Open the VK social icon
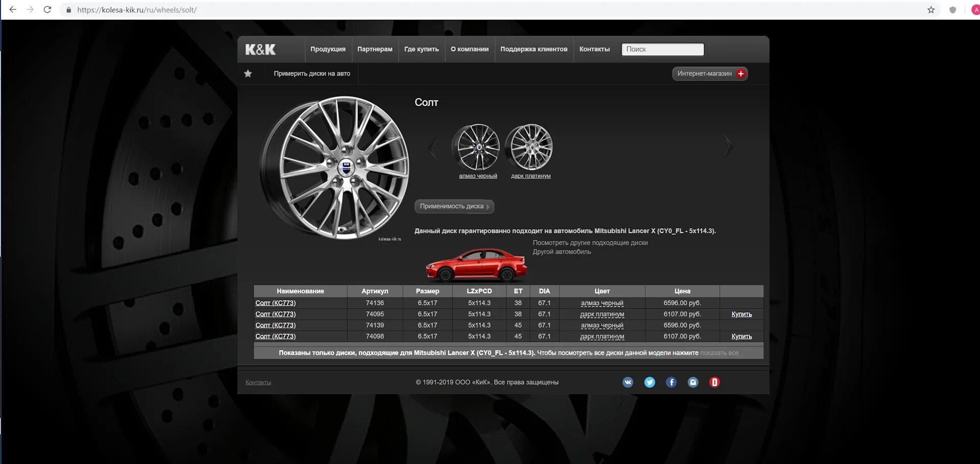This screenshot has height=464, width=980. [x=628, y=382]
